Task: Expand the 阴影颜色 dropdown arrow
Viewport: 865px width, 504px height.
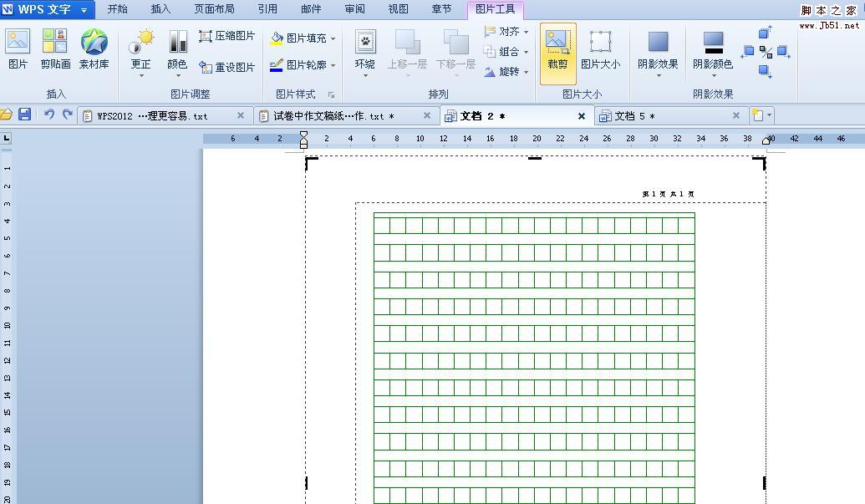Action: [713, 75]
